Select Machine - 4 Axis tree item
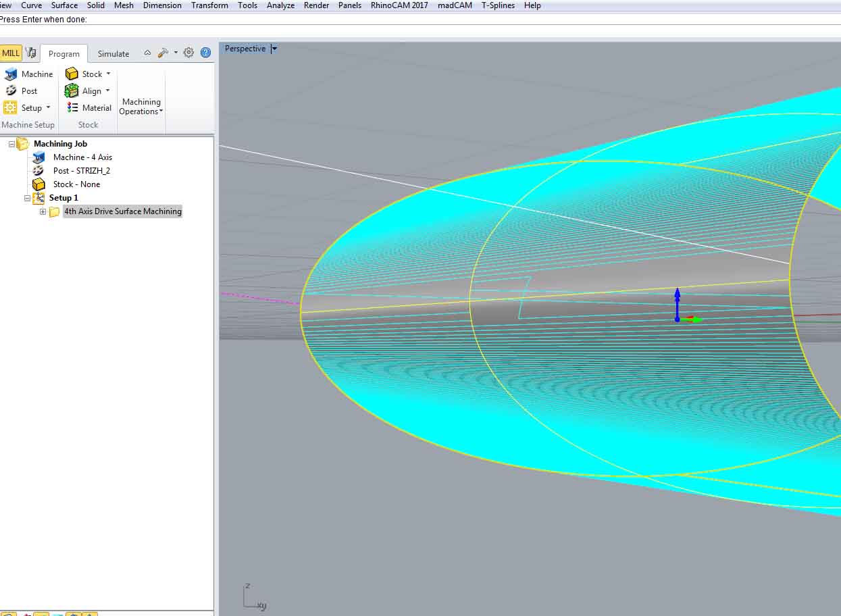The image size is (841, 616). click(x=82, y=157)
